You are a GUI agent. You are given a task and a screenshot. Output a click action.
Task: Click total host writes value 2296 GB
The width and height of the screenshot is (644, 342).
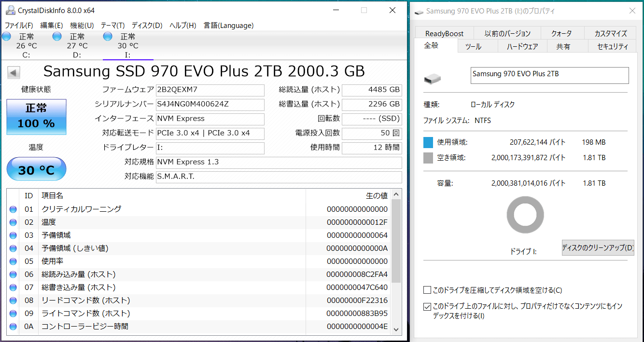pyautogui.click(x=372, y=105)
